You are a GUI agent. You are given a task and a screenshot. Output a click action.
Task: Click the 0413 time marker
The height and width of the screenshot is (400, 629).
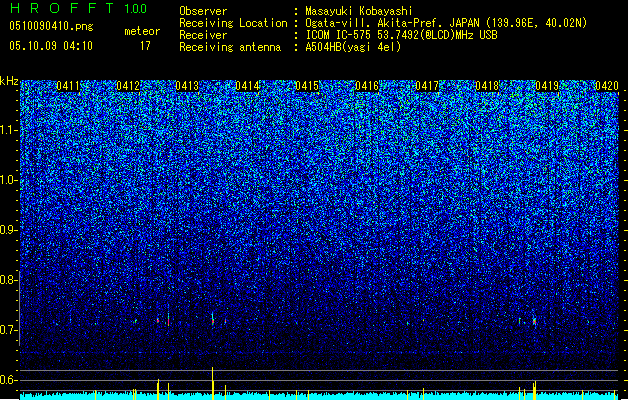[x=187, y=86]
